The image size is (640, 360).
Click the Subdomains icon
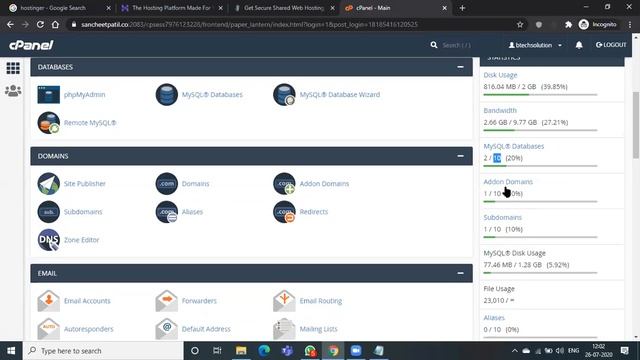pyautogui.click(x=49, y=212)
